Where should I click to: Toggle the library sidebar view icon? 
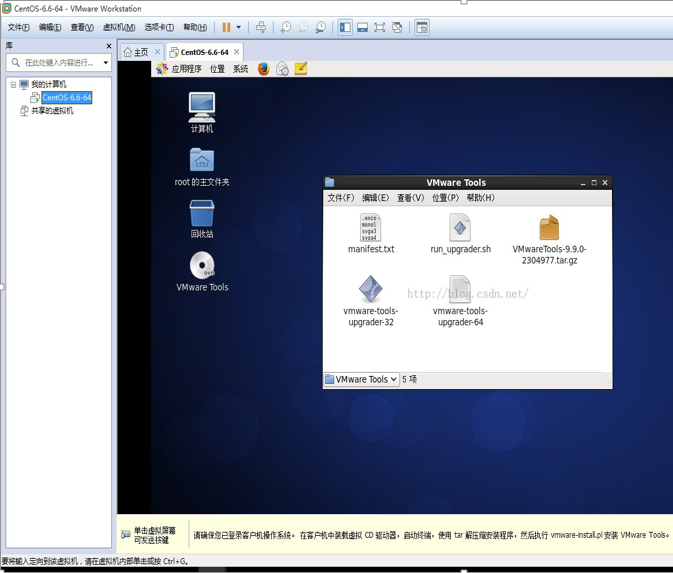pos(345,27)
